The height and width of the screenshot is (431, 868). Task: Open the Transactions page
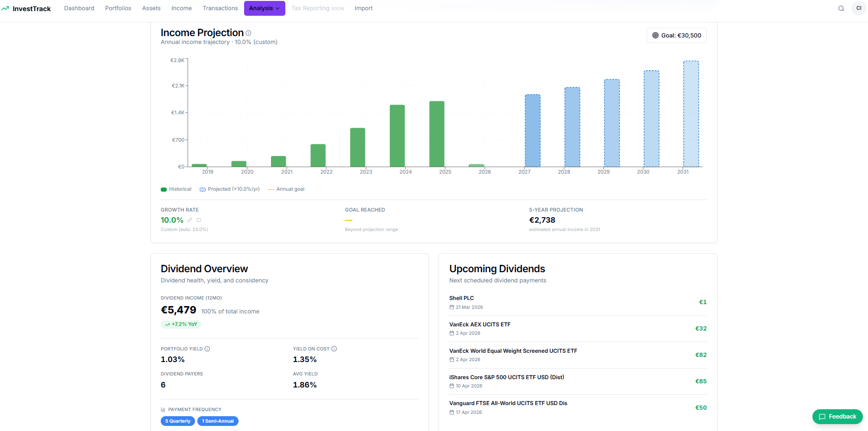(x=220, y=8)
